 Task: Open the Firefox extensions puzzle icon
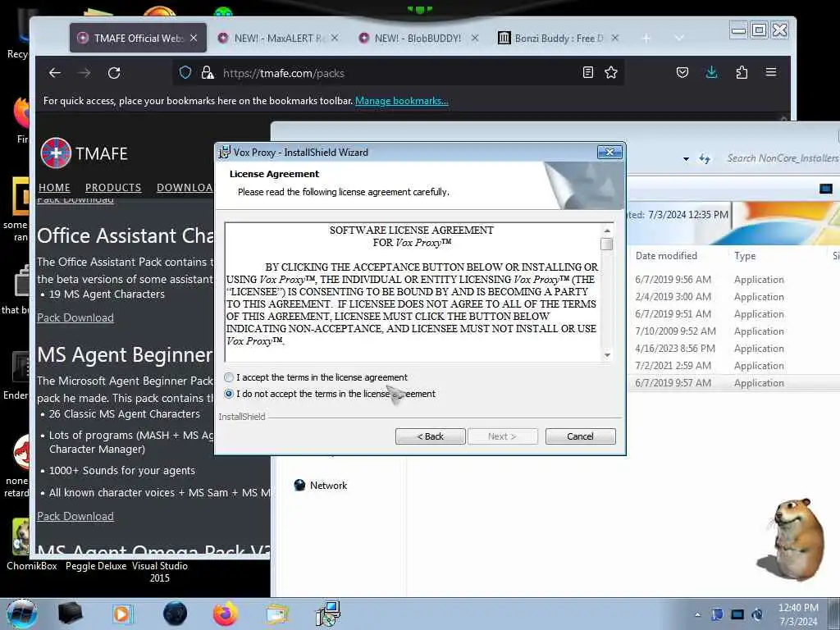coord(742,72)
